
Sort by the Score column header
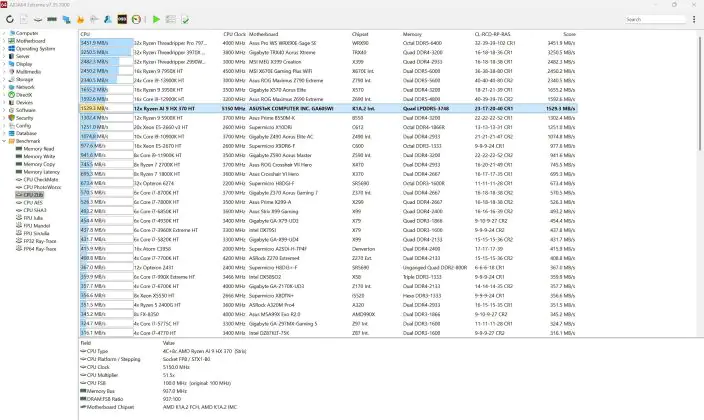[569, 34]
